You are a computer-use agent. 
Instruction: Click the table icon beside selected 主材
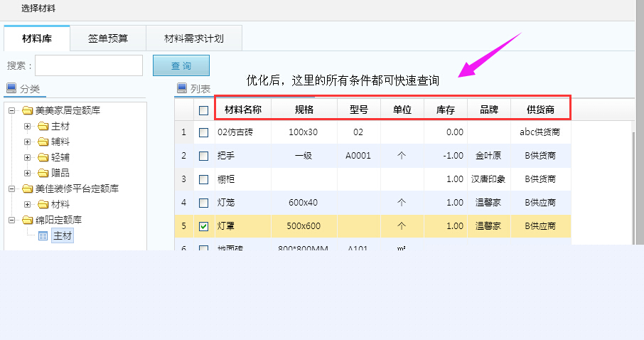pyautogui.click(x=43, y=235)
